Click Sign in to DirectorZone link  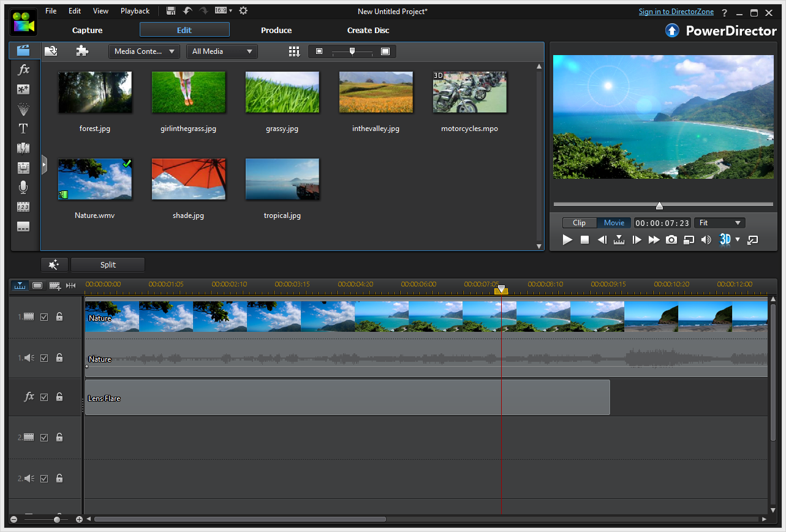[676, 12]
